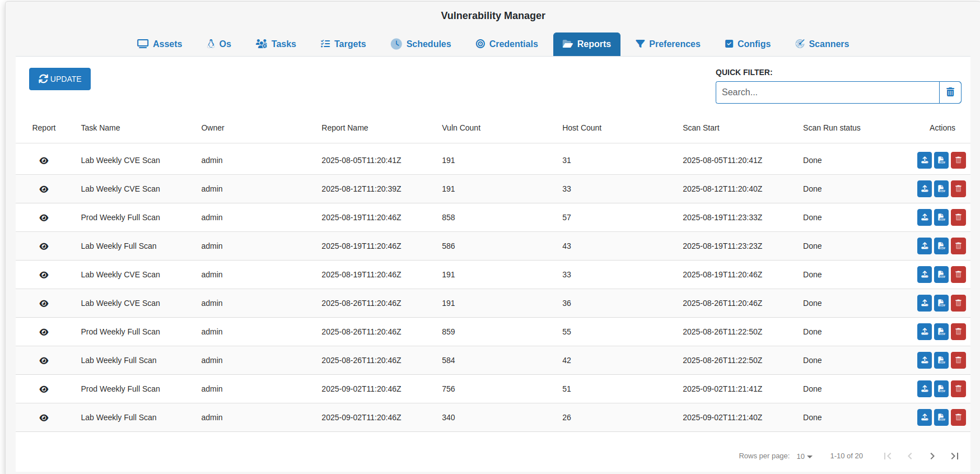980x474 pixels.
Task: Focus the Quick Filter search field
Action: [827, 92]
